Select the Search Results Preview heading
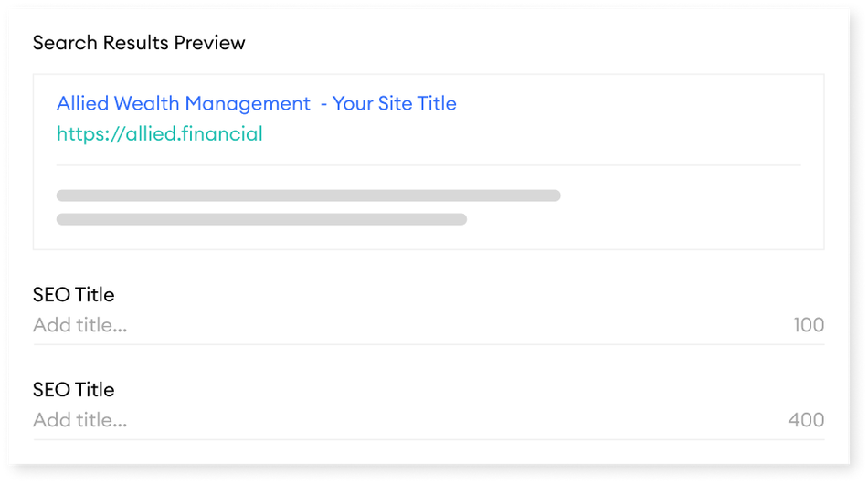Screen dimensions: 868x484 pos(139,43)
